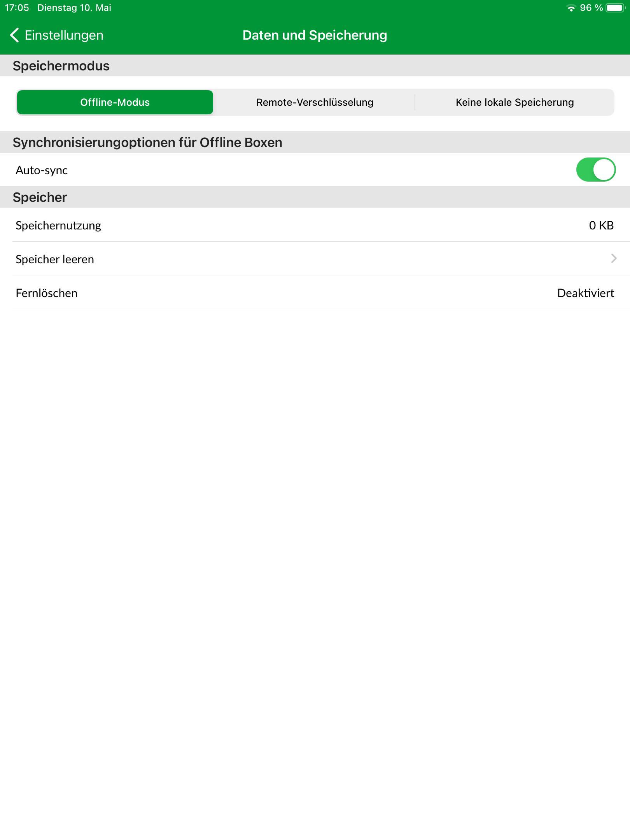The width and height of the screenshot is (630, 840).
Task: Tap the Speichernutzung row
Action: [x=315, y=225]
